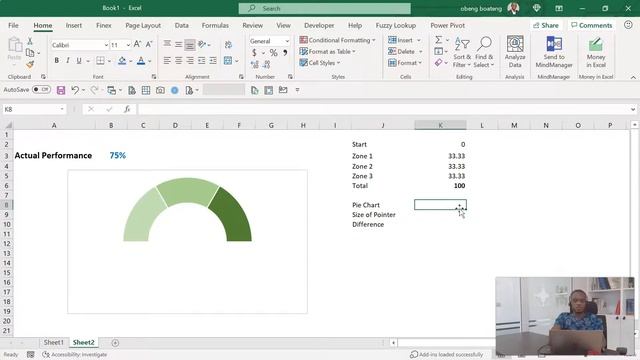Image resolution: width=640 pixels, height=360 pixels.
Task: Open Cell Styles dropdown
Action: click(x=320, y=63)
